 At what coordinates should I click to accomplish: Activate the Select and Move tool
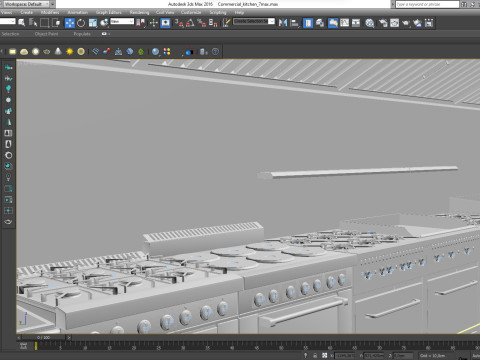point(70,23)
